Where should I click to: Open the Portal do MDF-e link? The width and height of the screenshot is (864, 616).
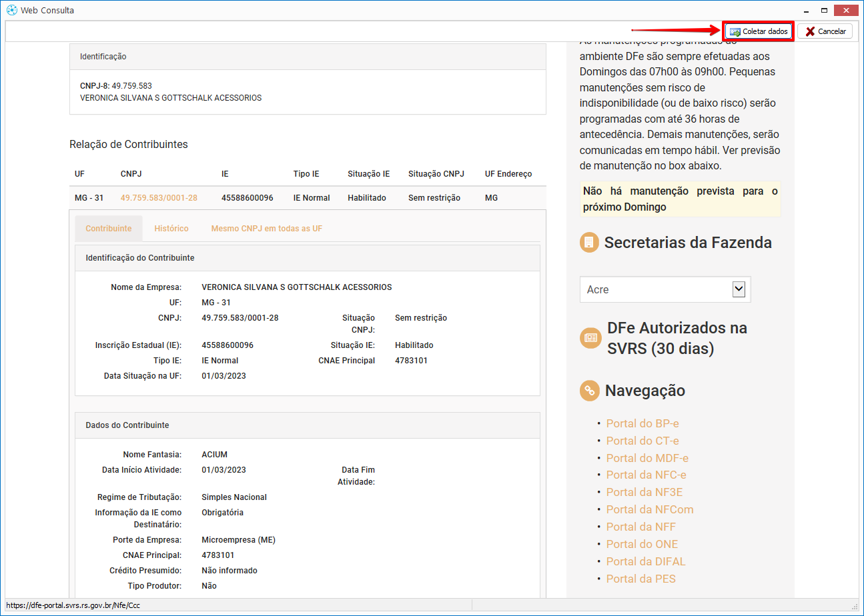point(647,458)
